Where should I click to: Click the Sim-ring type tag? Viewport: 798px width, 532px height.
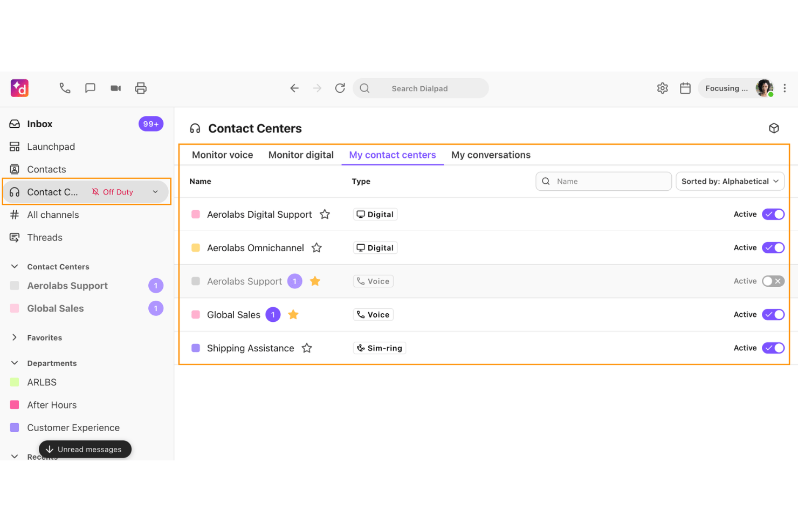point(380,348)
